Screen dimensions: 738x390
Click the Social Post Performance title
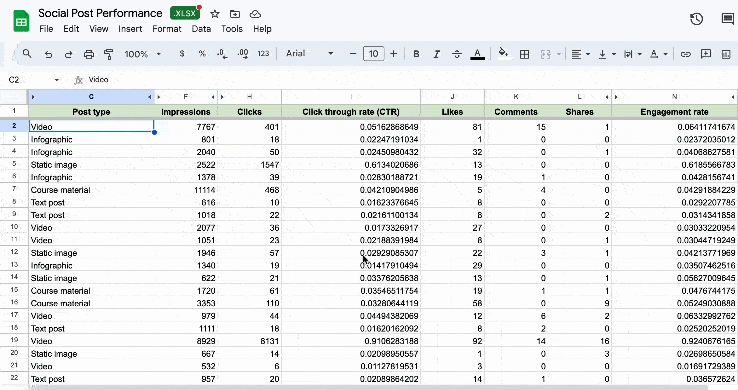coord(100,13)
